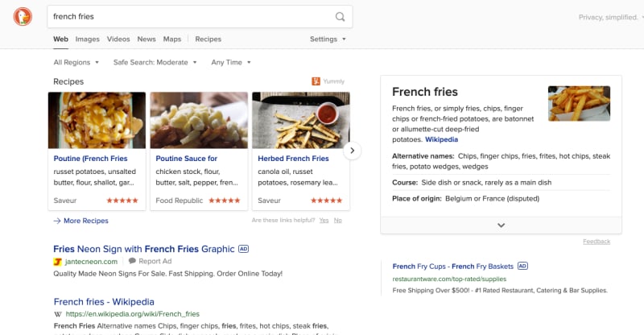This screenshot has height=335, width=644.
Task: Select the Web tab
Action: [61, 39]
